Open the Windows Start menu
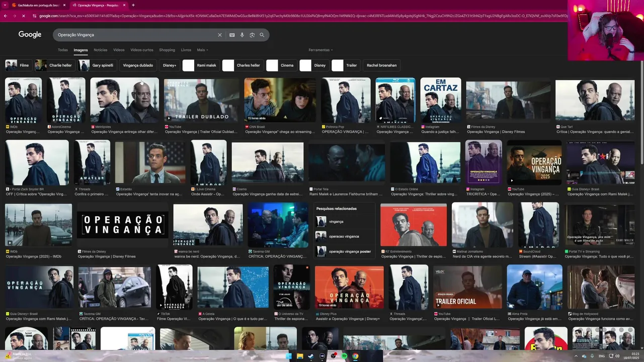The width and height of the screenshot is (644, 362). (288, 356)
